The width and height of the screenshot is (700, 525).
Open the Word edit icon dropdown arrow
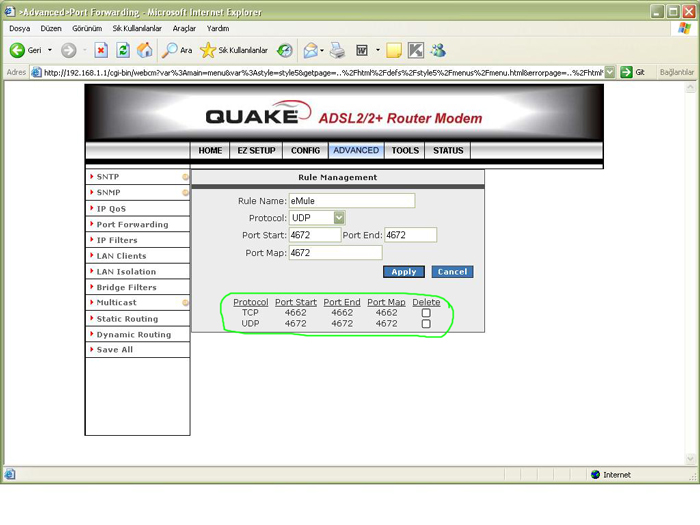(x=378, y=50)
